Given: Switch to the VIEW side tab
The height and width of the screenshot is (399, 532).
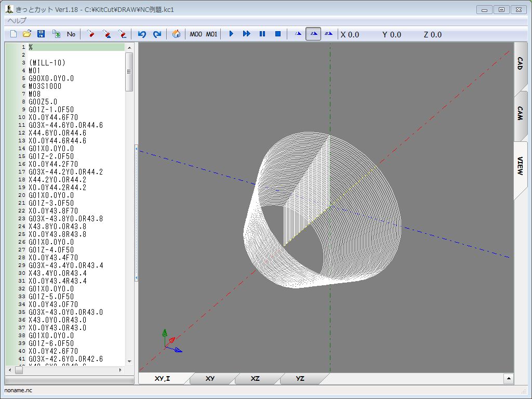Looking at the screenshot, I should point(520,166).
